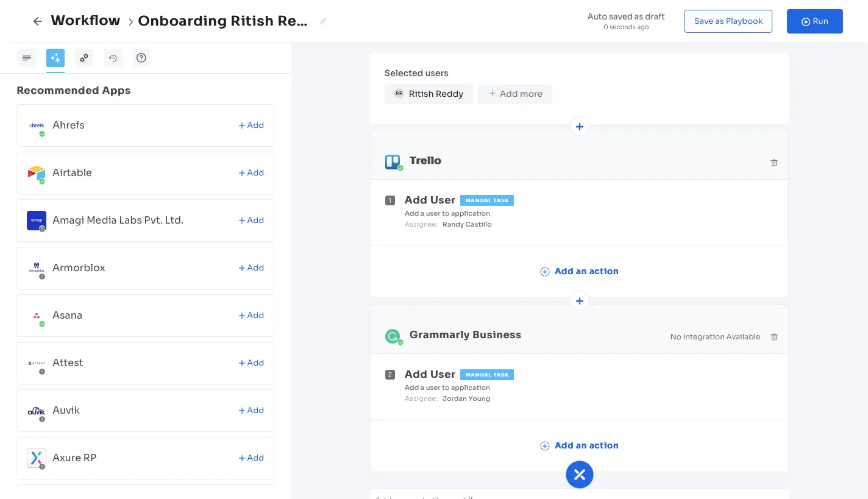Click the Amagi Media Labs logo
This screenshot has width=868, height=499.
(x=37, y=221)
